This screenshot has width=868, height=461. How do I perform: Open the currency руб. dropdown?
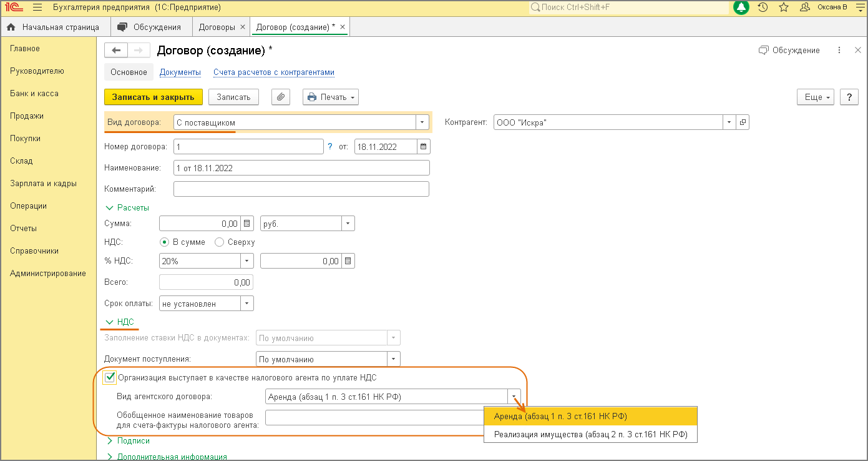[x=348, y=224]
